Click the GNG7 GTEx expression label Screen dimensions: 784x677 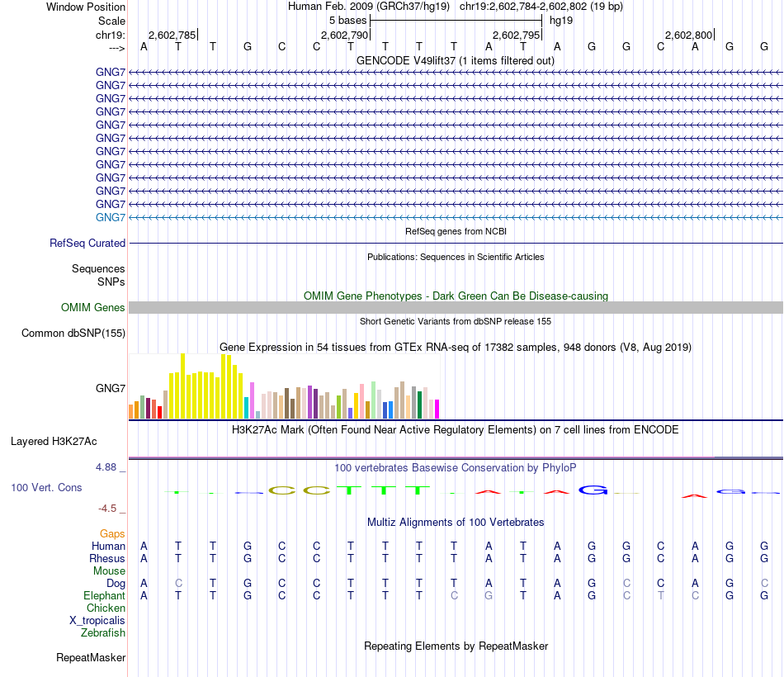coord(110,388)
